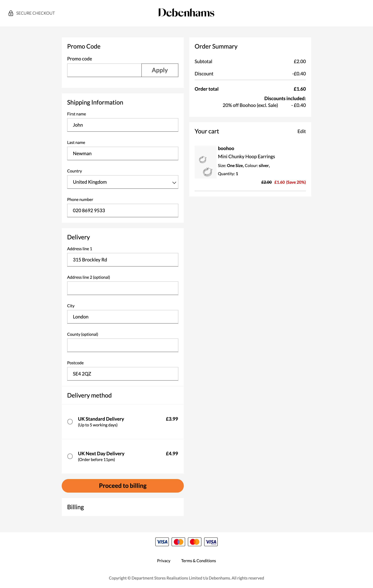This screenshot has width=373, height=588.
Task: Select UK Next Day Delivery option
Action: (x=70, y=456)
